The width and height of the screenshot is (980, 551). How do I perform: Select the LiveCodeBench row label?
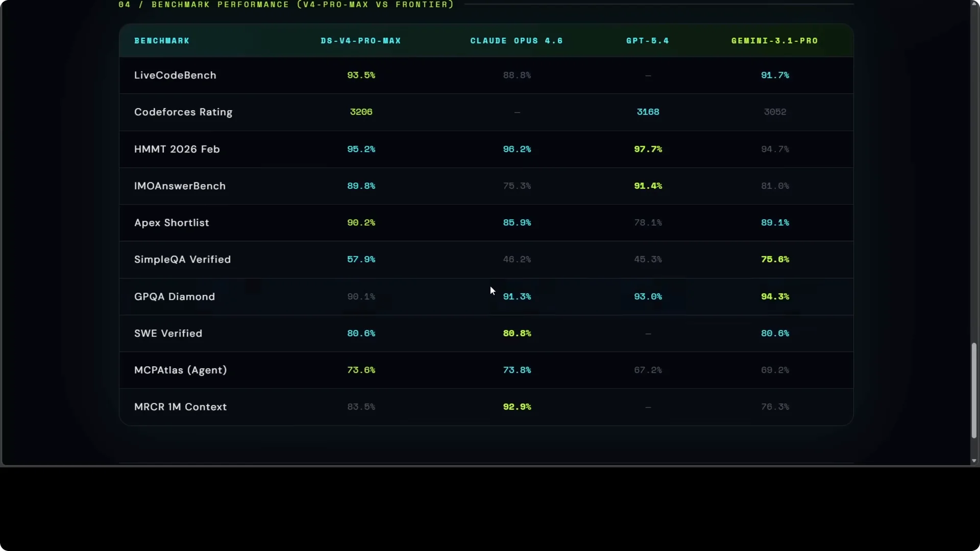point(175,75)
